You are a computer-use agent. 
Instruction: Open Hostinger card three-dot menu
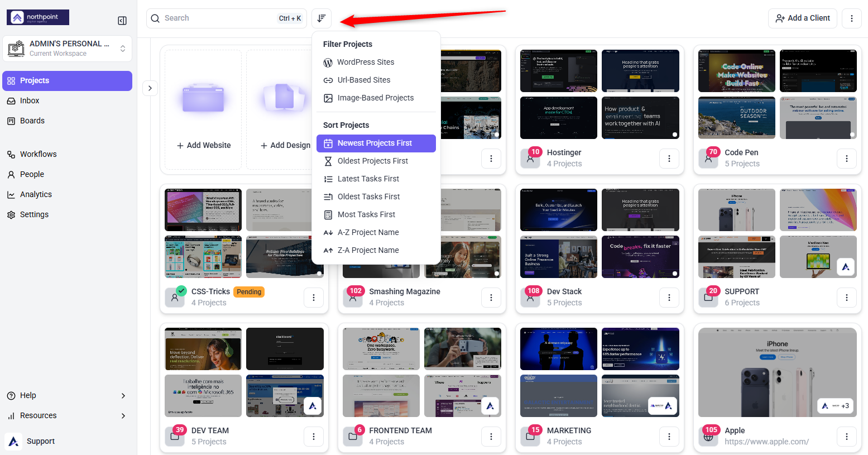[x=669, y=159]
